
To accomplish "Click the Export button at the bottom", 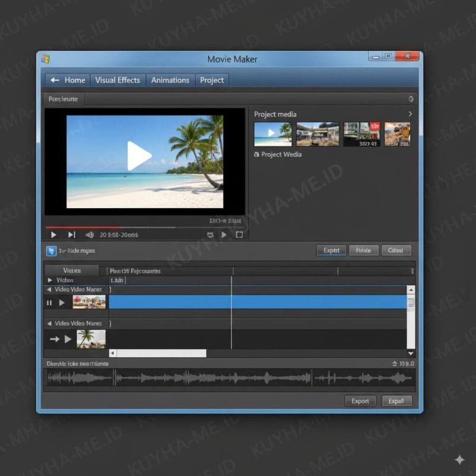I will click(360, 401).
